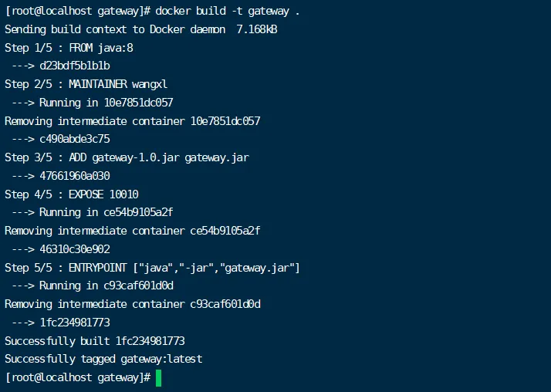Click 'Removing intermediate container c93caf601d0d' line

[133, 304]
